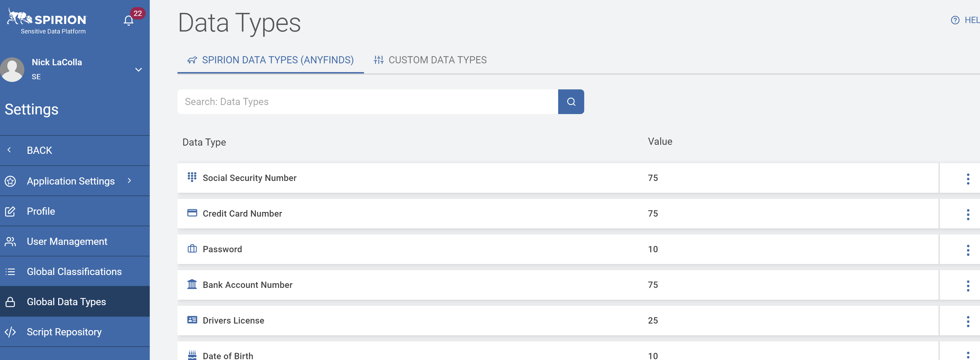980x360 pixels.
Task: Open Bank Account Number kebab menu
Action: (968, 285)
